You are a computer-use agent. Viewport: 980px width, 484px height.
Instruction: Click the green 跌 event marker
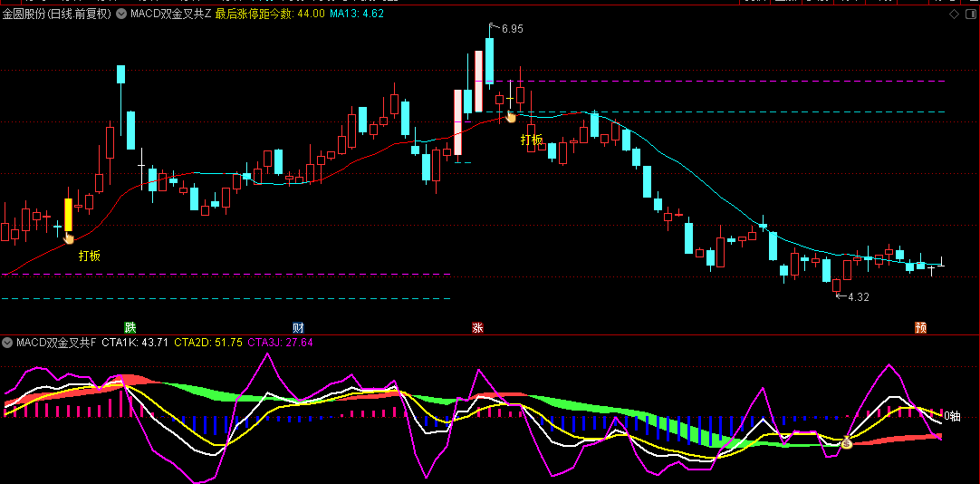tap(130, 327)
